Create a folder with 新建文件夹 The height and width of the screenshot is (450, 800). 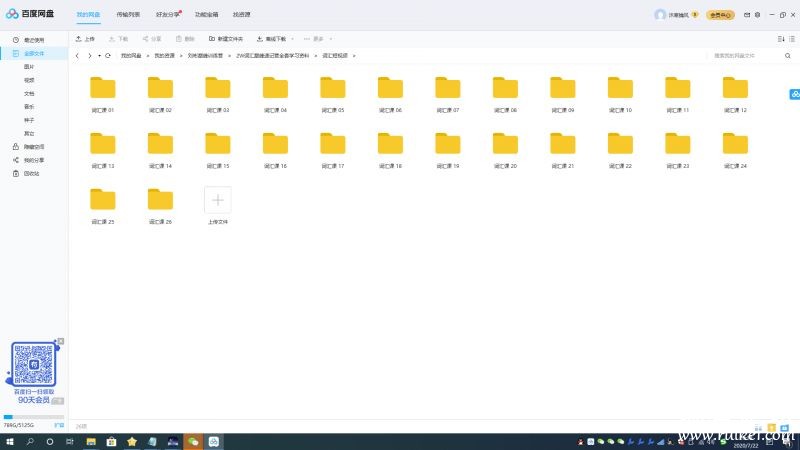[226, 39]
